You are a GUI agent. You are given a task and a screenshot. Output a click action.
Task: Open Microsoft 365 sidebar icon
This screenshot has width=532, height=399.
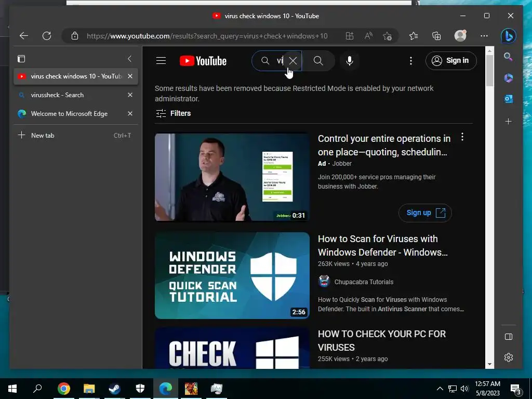(508, 78)
